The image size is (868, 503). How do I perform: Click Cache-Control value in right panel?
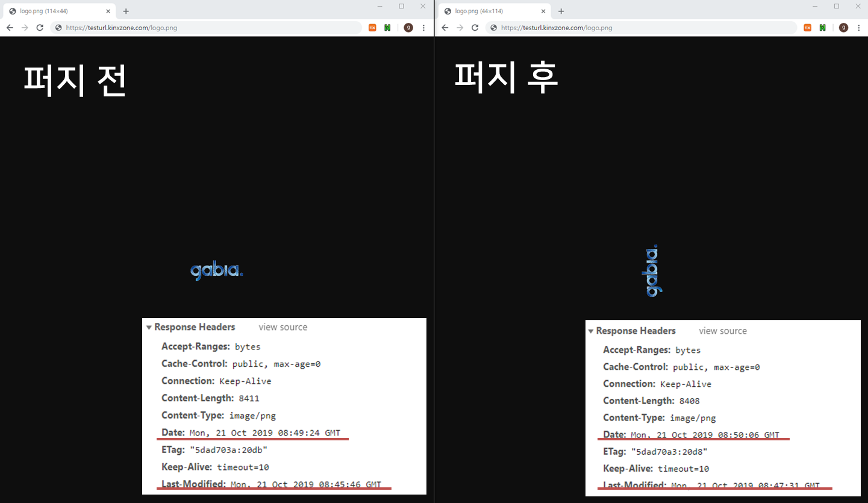pos(716,367)
